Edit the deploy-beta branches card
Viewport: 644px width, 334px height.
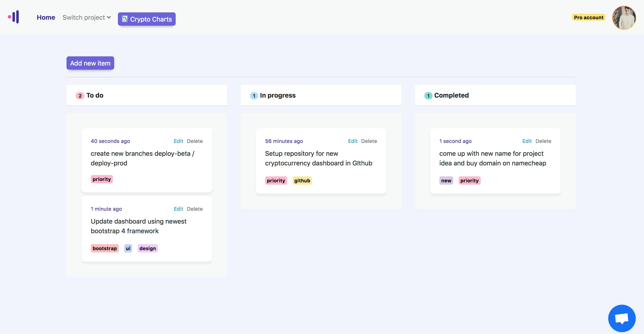pos(178,141)
